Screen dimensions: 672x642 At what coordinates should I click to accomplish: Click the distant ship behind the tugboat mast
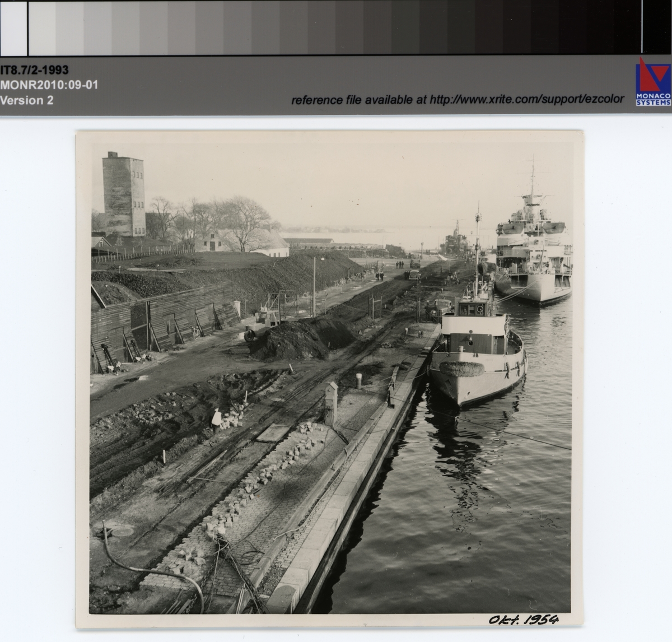coord(455,242)
